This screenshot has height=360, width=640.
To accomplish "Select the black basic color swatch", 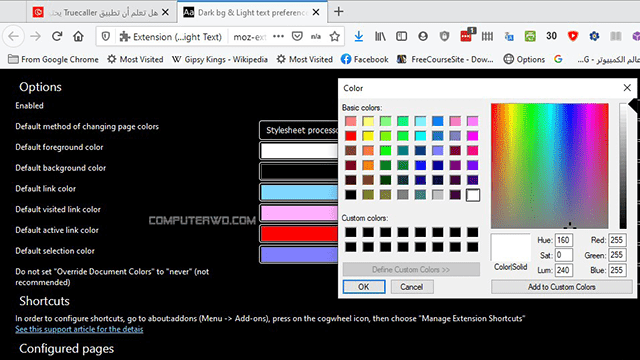I will click(x=351, y=195).
